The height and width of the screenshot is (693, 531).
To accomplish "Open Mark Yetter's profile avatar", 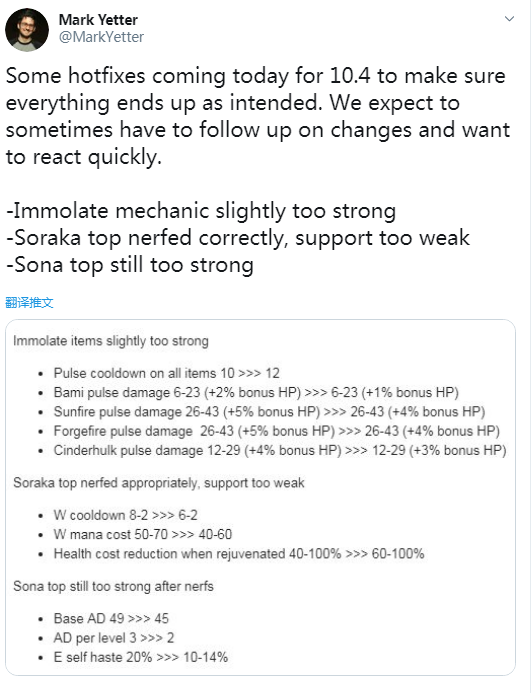I will (27, 30).
